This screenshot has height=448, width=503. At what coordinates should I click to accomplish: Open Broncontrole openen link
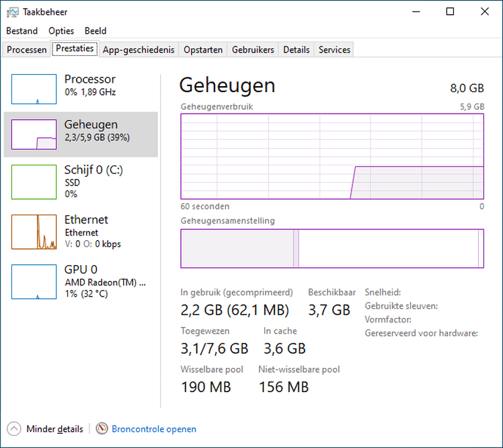click(x=154, y=429)
